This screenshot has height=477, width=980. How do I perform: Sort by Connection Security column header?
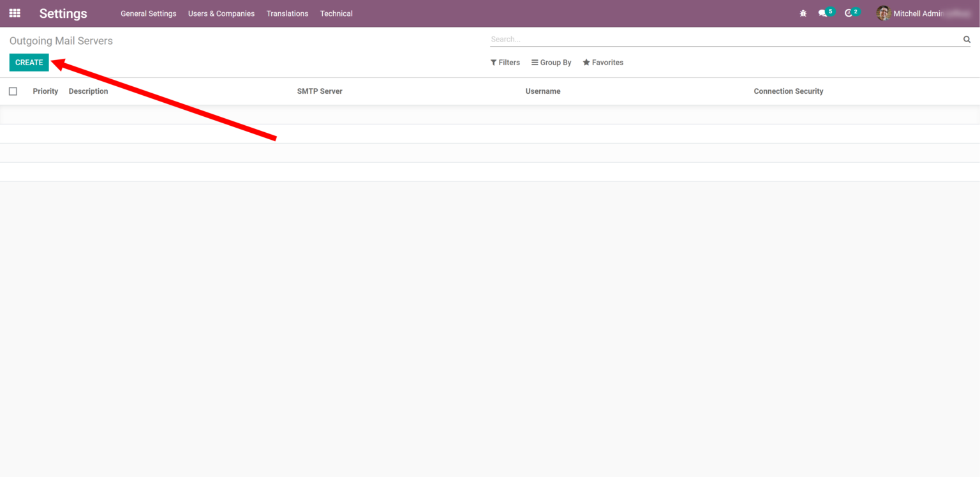(x=789, y=91)
